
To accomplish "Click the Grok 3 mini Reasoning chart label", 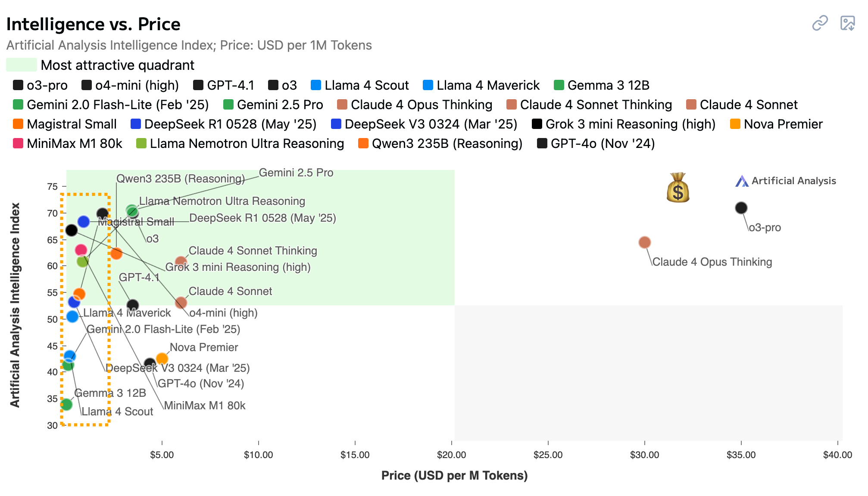I will (238, 267).
